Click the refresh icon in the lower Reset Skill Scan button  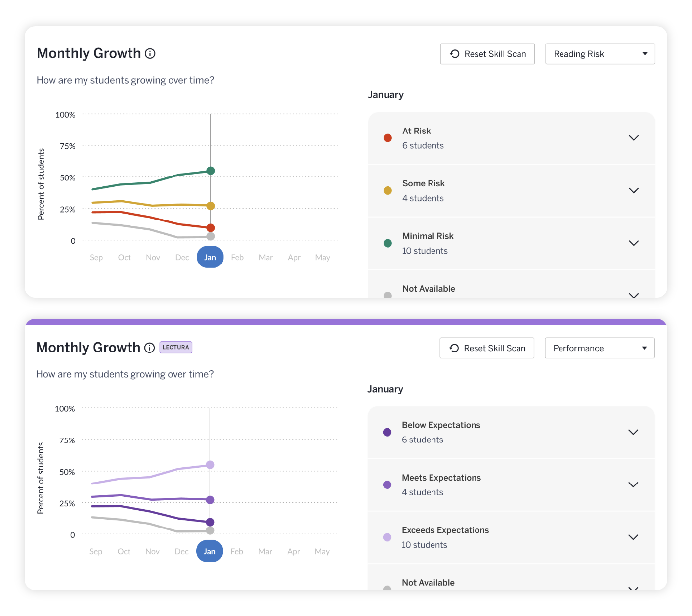454,348
